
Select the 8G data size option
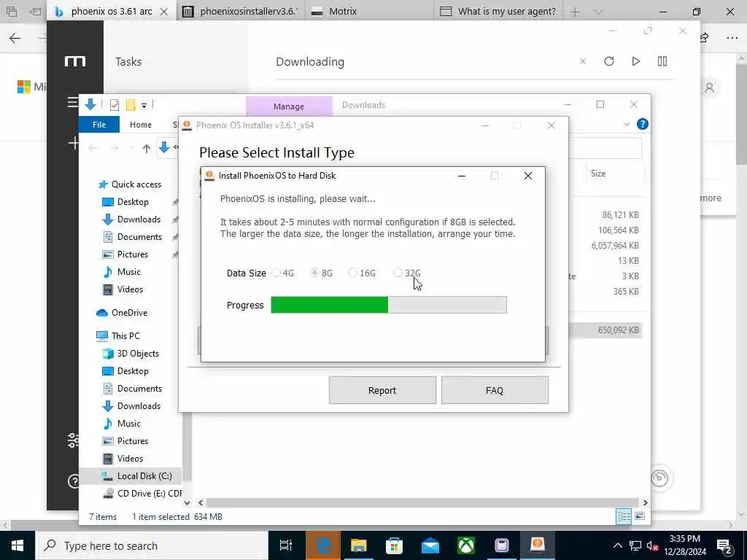point(314,273)
